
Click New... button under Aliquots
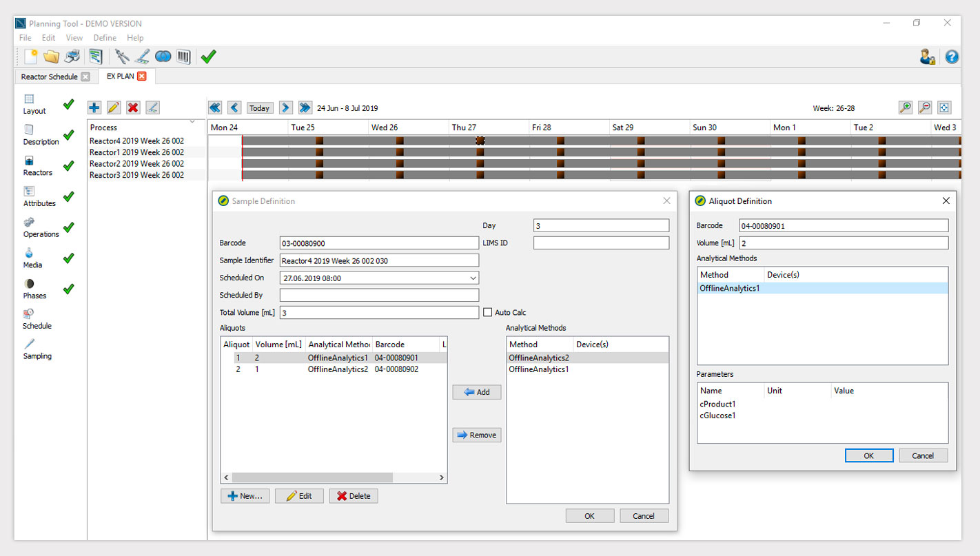click(x=245, y=495)
